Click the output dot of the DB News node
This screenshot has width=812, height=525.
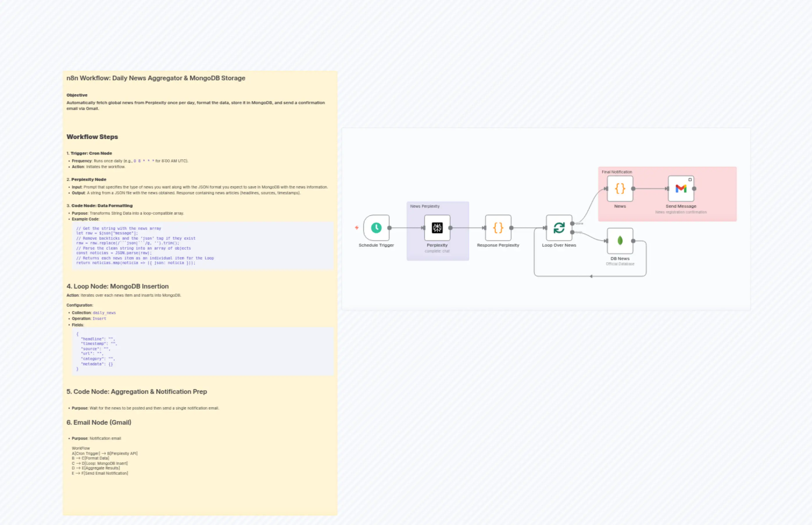point(634,241)
